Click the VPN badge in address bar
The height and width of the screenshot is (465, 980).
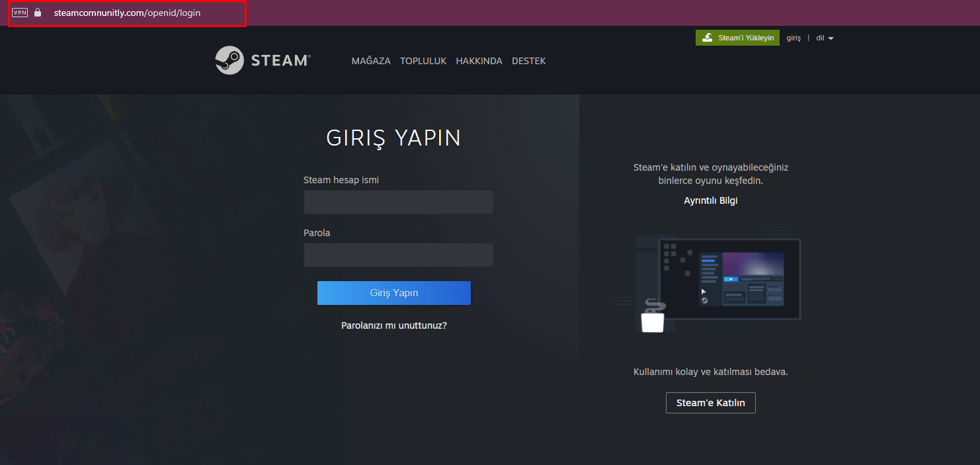pyautogui.click(x=20, y=13)
